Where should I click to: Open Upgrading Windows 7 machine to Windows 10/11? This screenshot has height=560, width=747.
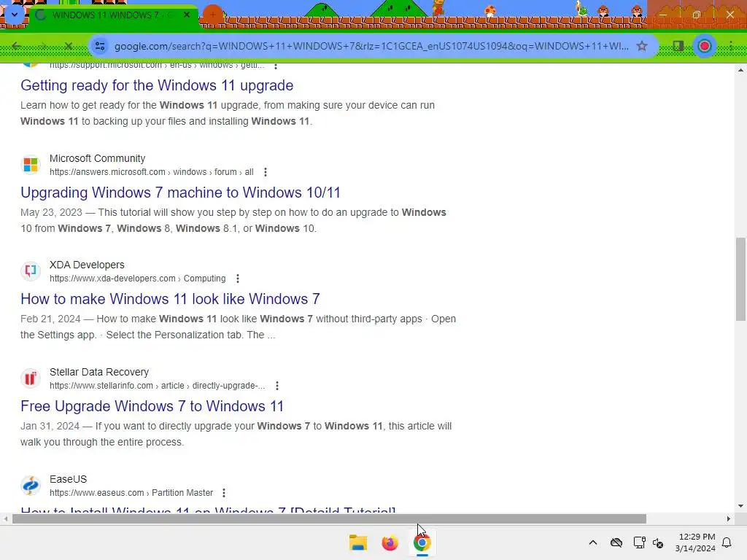[x=181, y=192]
